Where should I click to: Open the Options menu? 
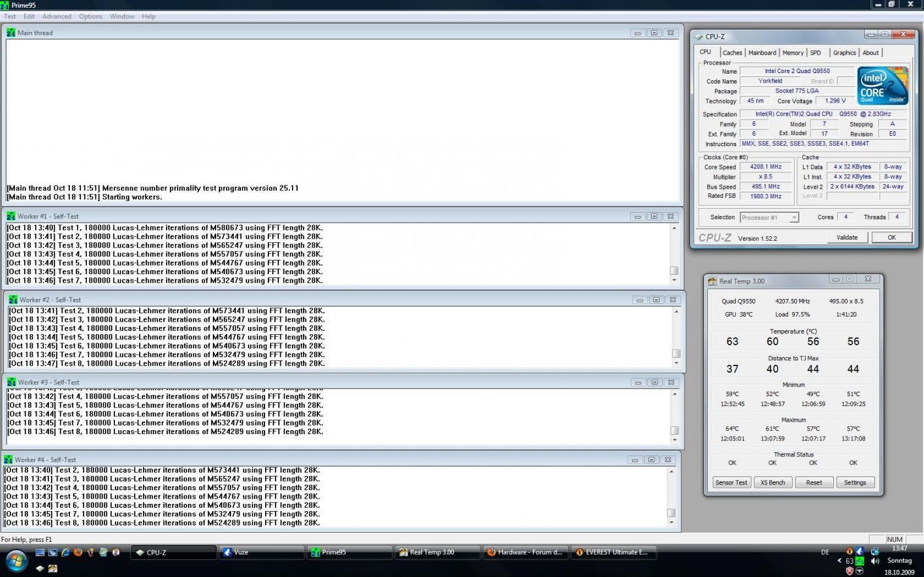[91, 16]
